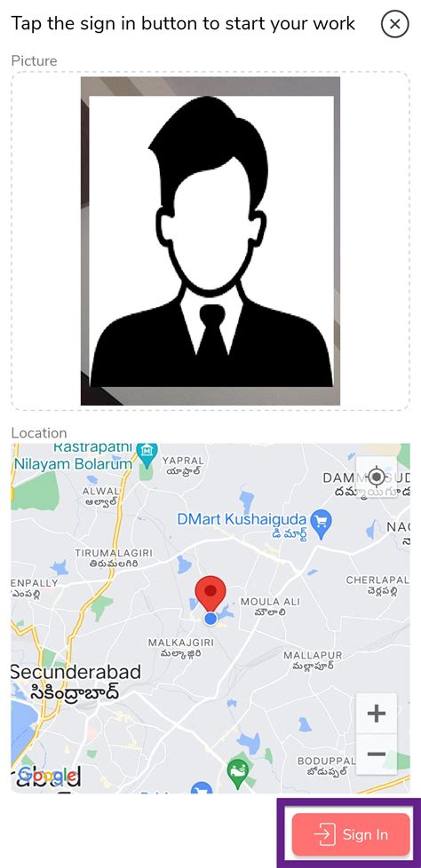Tap the blue shopping marker at the map bottom
Viewport: 421px width, 868px height.
tap(202, 787)
